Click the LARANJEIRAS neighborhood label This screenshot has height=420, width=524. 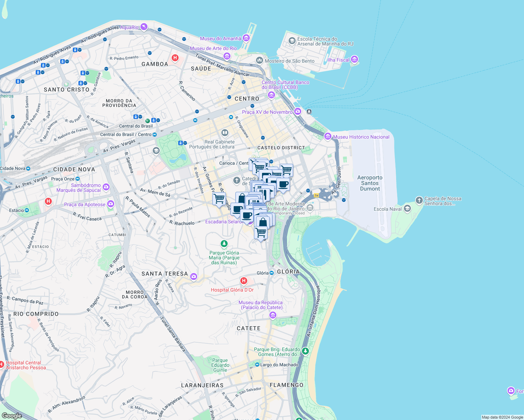pos(202,385)
